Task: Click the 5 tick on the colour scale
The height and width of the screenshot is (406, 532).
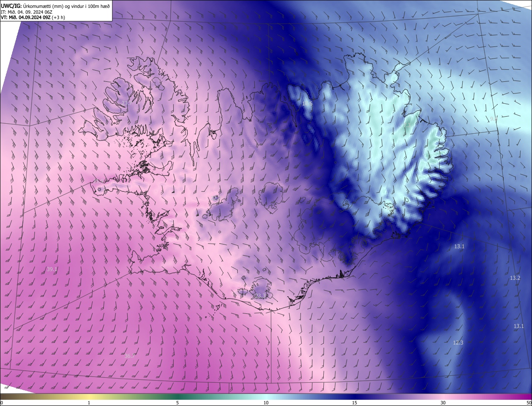Action: 177,403
